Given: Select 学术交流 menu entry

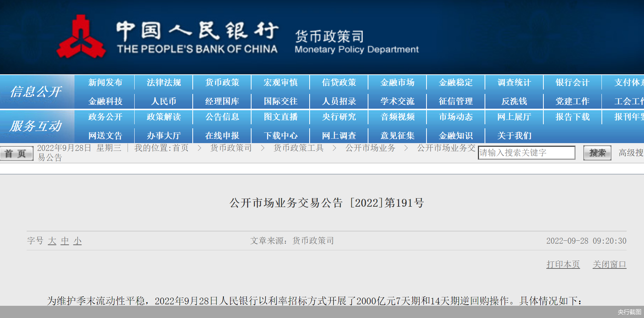Looking at the screenshot, I should coord(397,101).
